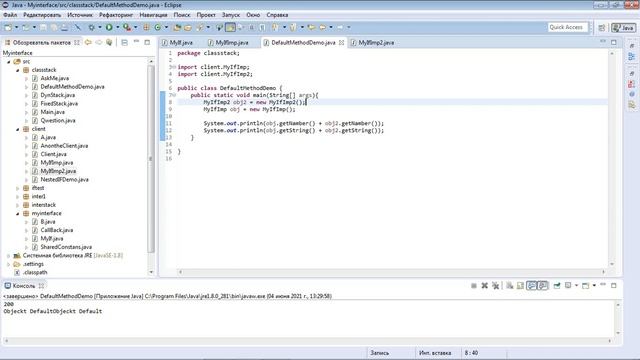Switch to MyIfImp2.java editor tab
This screenshot has height=360, width=640.
pyautogui.click(x=373, y=42)
